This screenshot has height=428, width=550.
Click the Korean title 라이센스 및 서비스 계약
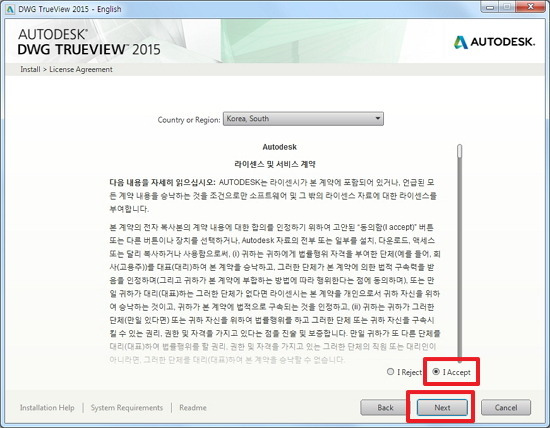coord(275,164)
